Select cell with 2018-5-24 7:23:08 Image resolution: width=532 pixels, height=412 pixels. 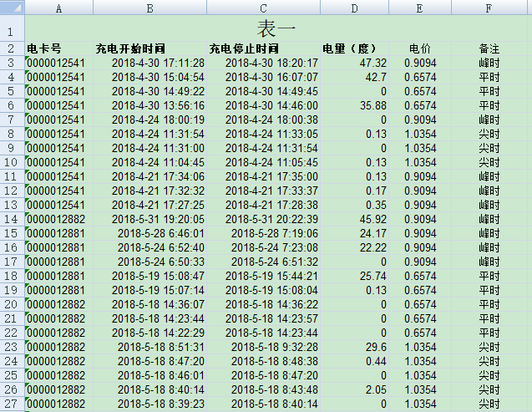263,247
